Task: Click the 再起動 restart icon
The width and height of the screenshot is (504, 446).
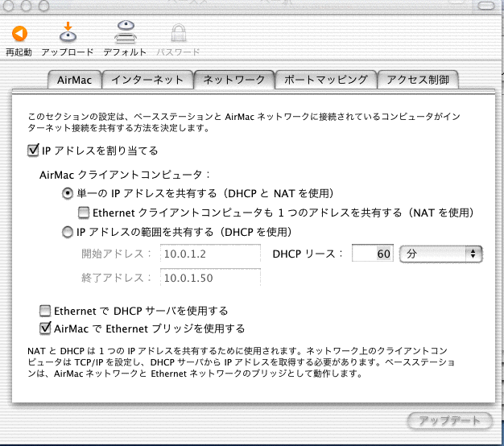Action: click(19, 35)
